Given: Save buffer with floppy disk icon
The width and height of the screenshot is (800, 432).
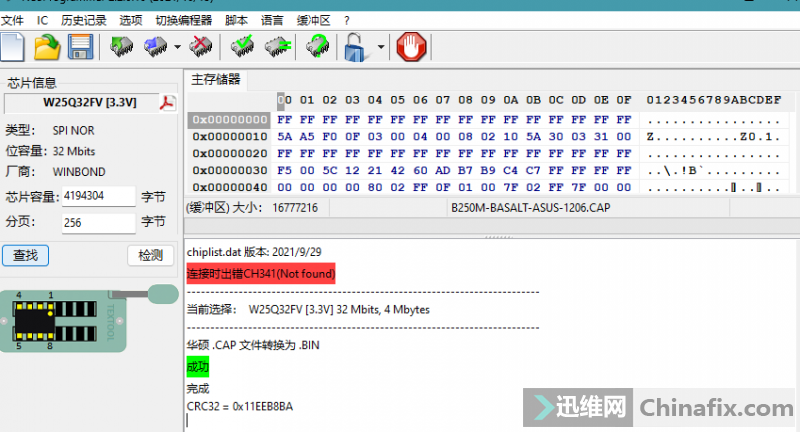Looking at the screenshot, I should tap(81, 47).
